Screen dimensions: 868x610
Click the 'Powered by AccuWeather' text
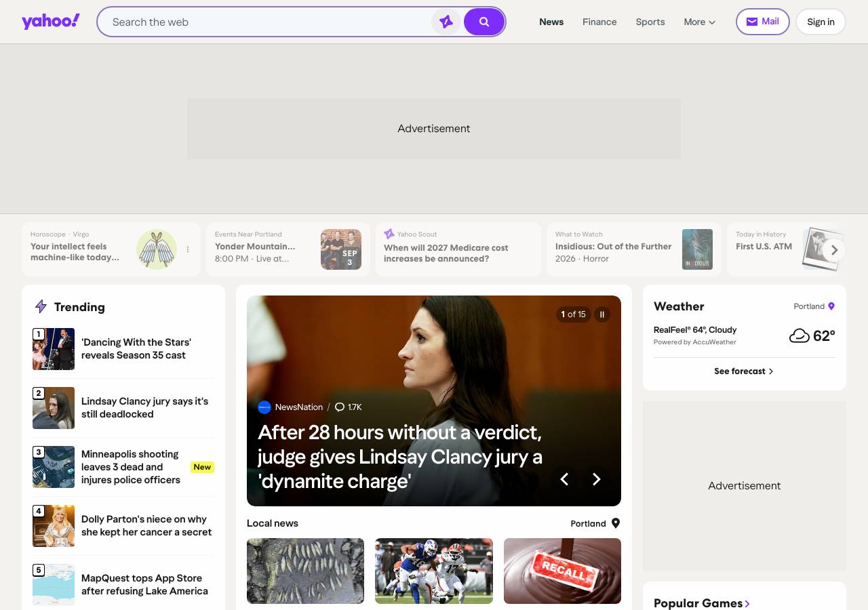(x=695, y=342)
